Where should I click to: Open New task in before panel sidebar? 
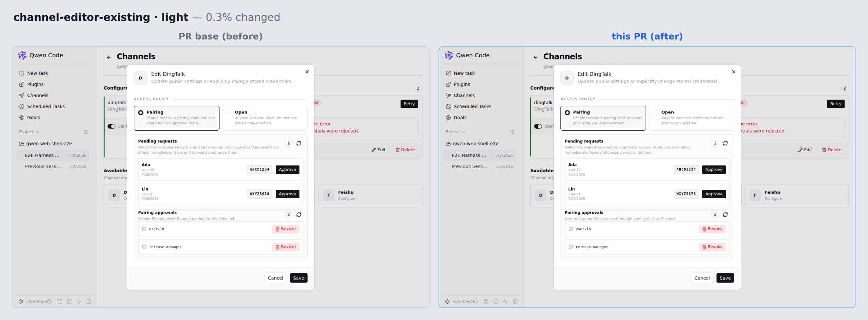(34, 73)
